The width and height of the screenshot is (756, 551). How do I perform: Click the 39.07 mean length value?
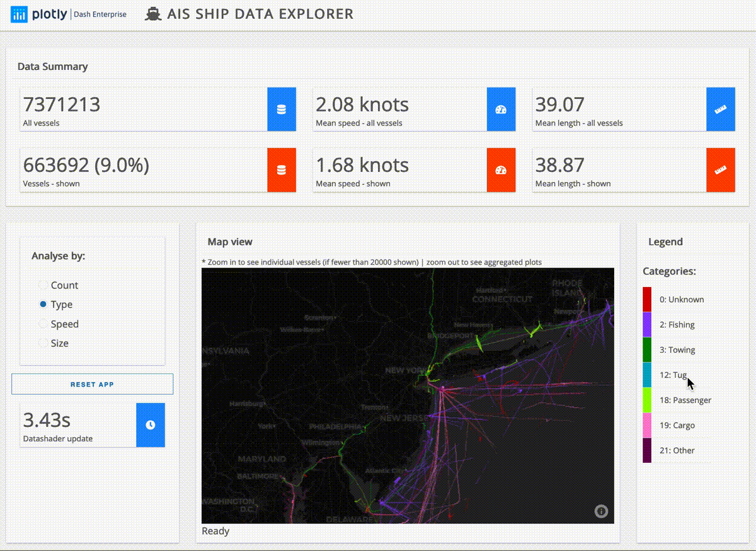[x=560, y=105]
